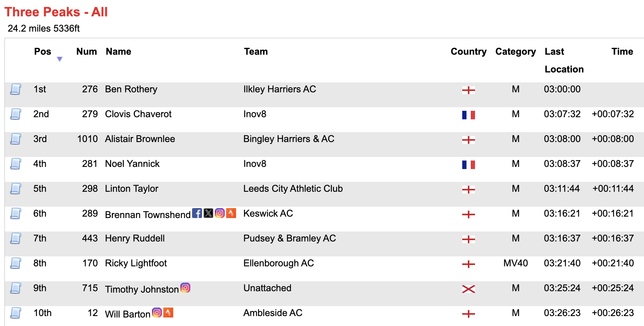Click the Country column header
Screen dimensions: 644x326
click(468, 51)
